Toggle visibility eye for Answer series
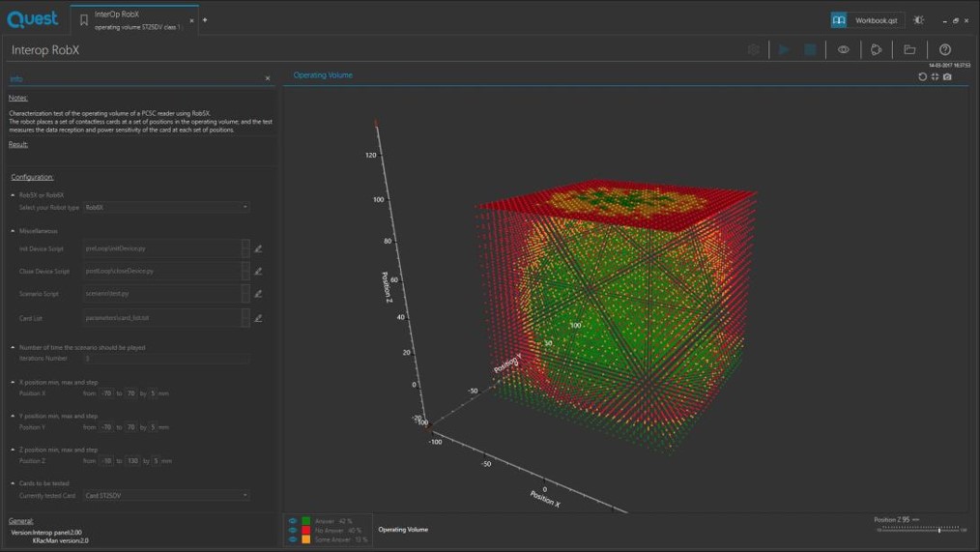Image resolution: width=980 pixels, height=552 pixels. coord(293,521)
